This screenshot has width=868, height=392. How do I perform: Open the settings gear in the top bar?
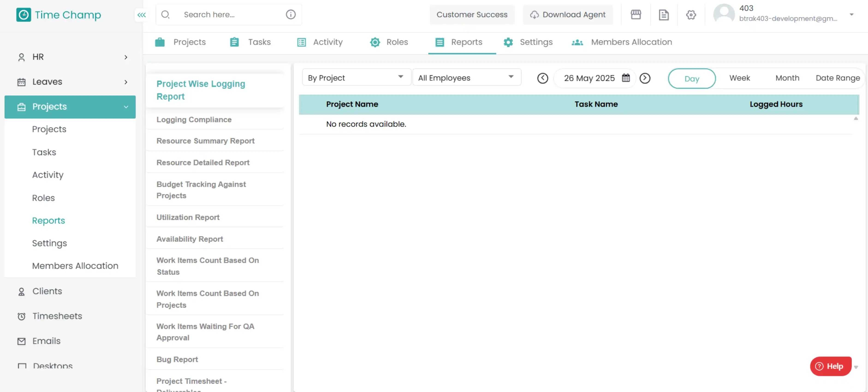coord(691,15)
